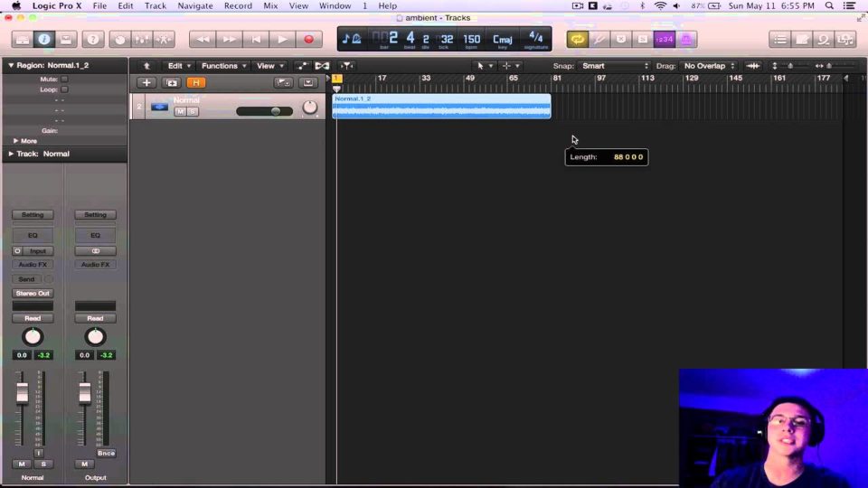
Task: Toggle the purple Count-in 1234 button
Action: point(665,39)
